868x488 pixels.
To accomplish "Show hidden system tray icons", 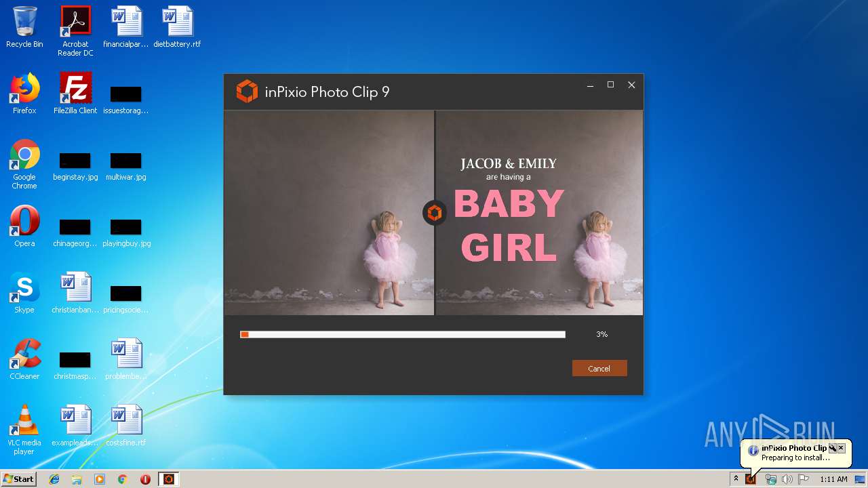I will pos(736,479).
